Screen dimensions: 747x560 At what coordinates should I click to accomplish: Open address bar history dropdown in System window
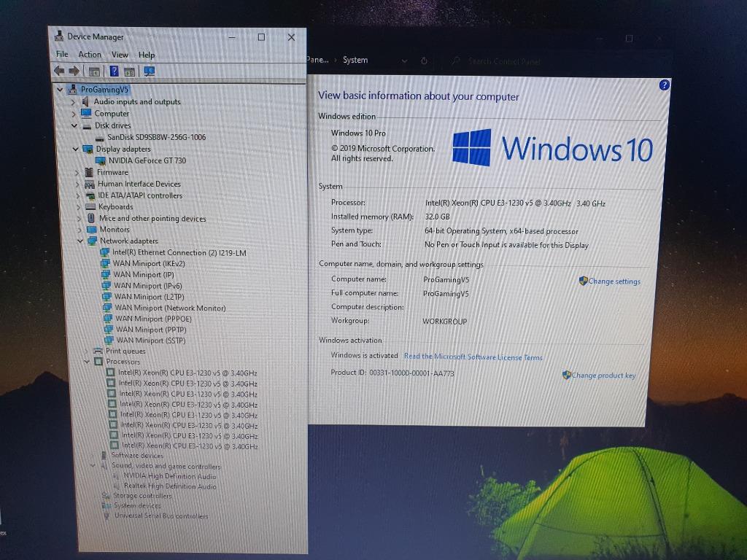[404, 61]
